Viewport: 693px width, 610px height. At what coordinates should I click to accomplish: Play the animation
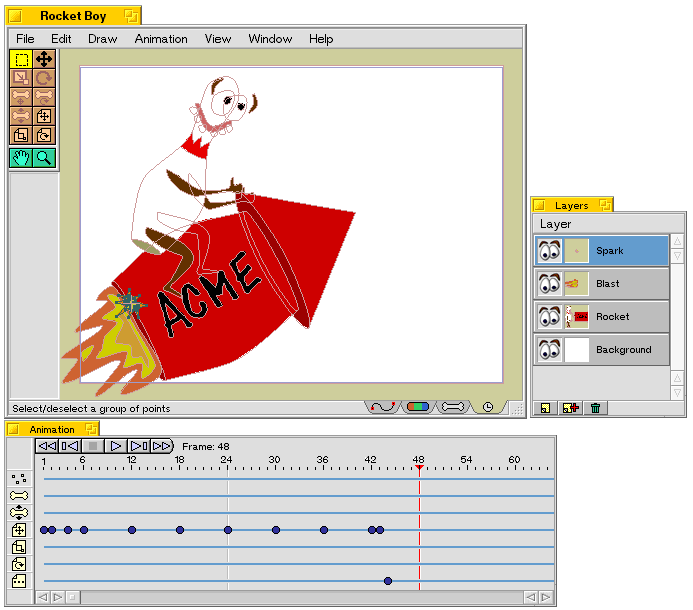116,446
